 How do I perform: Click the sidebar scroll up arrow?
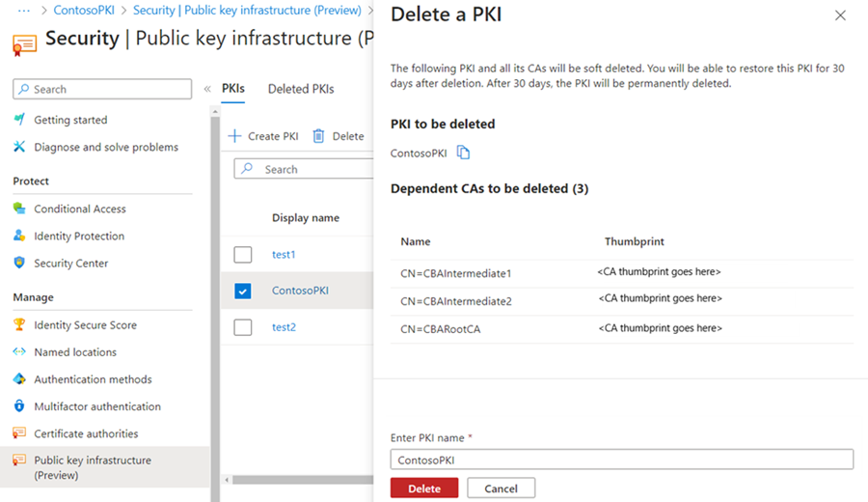click(215, 112)
